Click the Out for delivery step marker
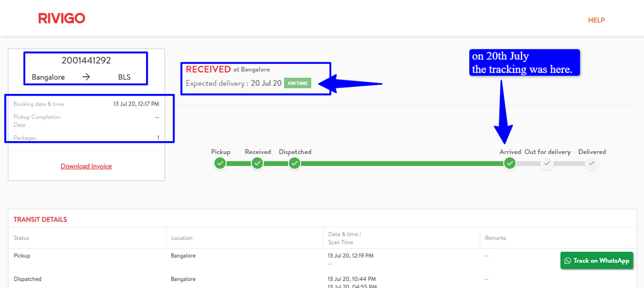644x288 pixels. click(547, 164)
